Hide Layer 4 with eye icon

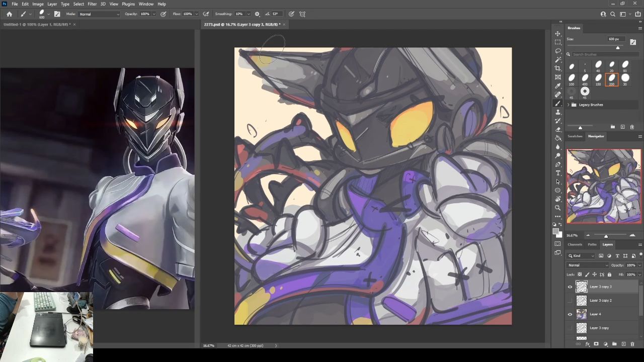[570, 314]
